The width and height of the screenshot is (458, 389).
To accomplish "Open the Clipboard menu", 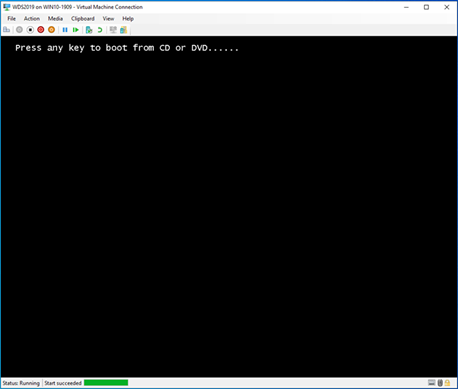I will tap(83, 19).
